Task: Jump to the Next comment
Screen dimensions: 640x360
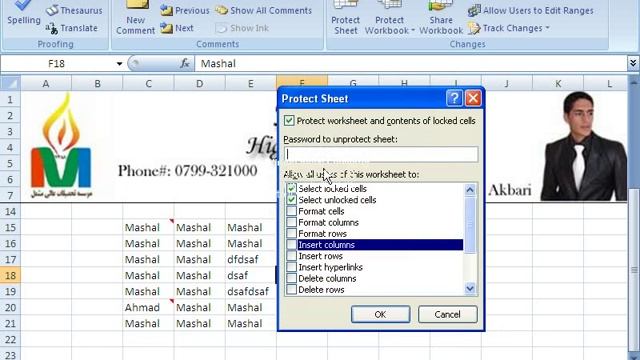Action: click(x=177, y=28)
